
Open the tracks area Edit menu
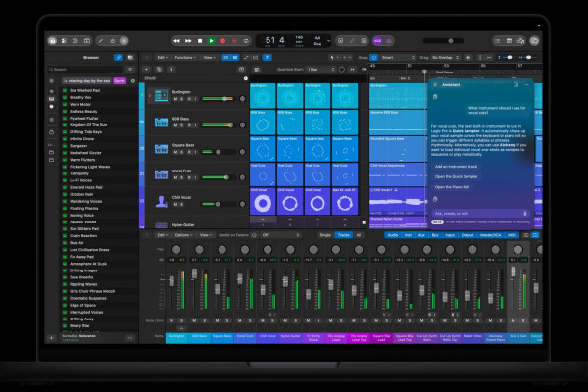[x=163, y=58]
